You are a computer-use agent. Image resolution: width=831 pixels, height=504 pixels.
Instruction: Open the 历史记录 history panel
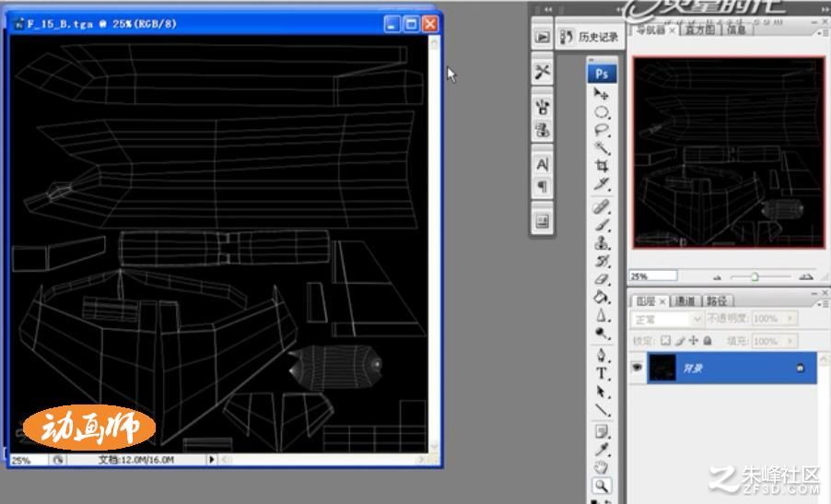pos(590,37)
